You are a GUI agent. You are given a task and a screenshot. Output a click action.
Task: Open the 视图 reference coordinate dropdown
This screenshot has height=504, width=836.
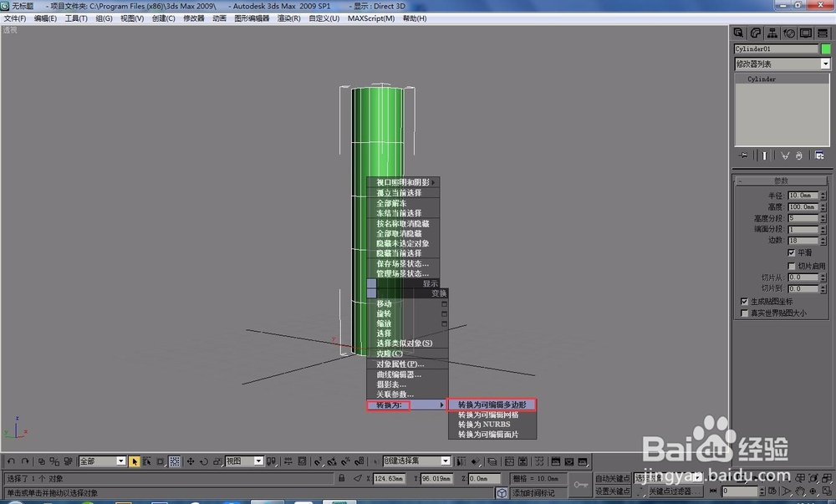(244, 461)
